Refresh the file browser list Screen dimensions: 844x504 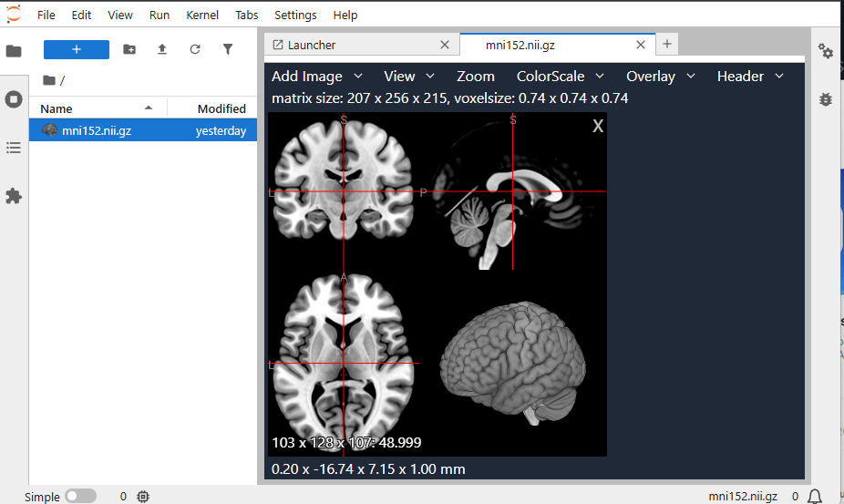point(195,49)
